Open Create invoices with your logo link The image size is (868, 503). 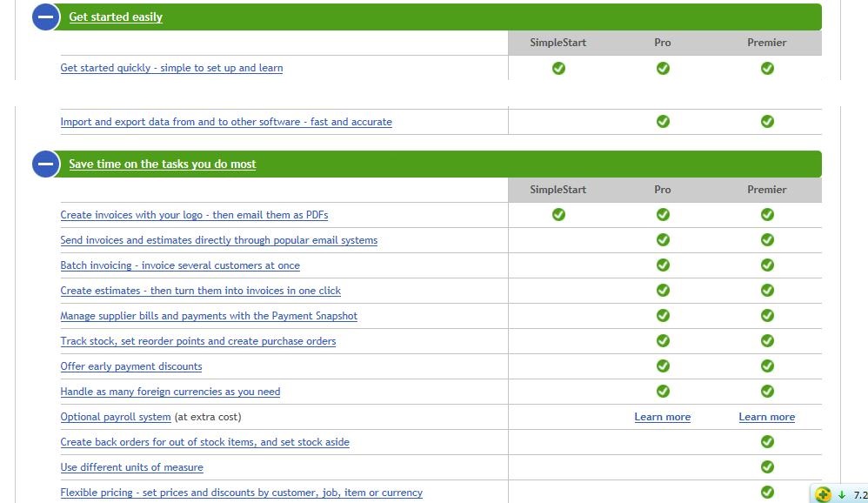point(194,215)
